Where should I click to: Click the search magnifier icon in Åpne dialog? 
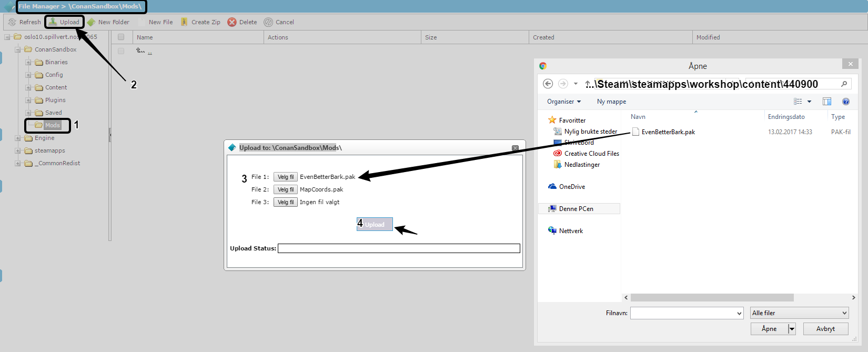click(x=844, y=84)
